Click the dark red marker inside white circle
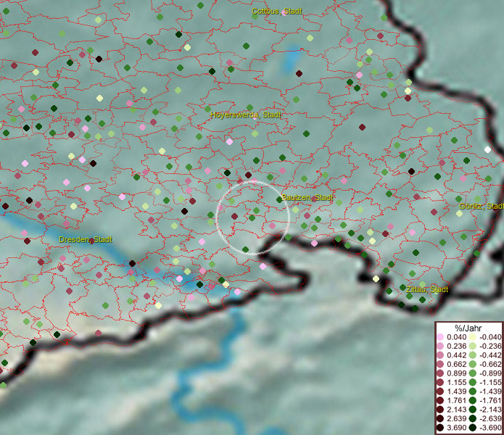Screen dimensions: 504x435 (234, 216)
